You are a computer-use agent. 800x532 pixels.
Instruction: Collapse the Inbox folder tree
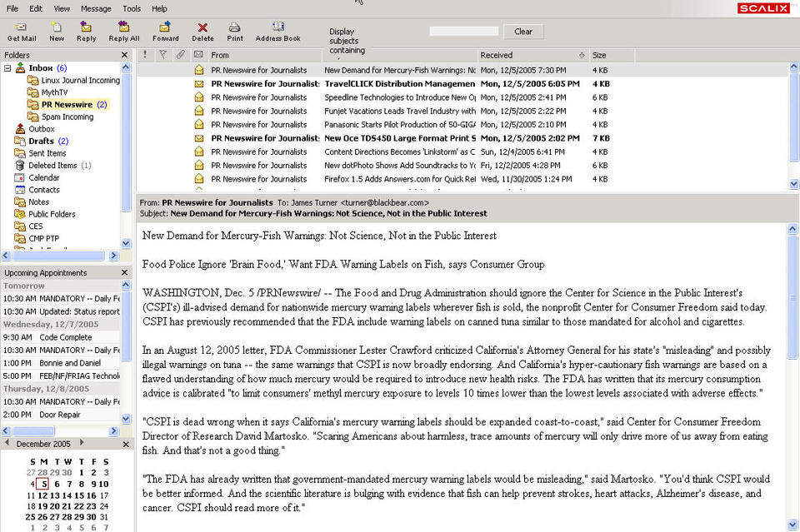(x=7, y=67)
